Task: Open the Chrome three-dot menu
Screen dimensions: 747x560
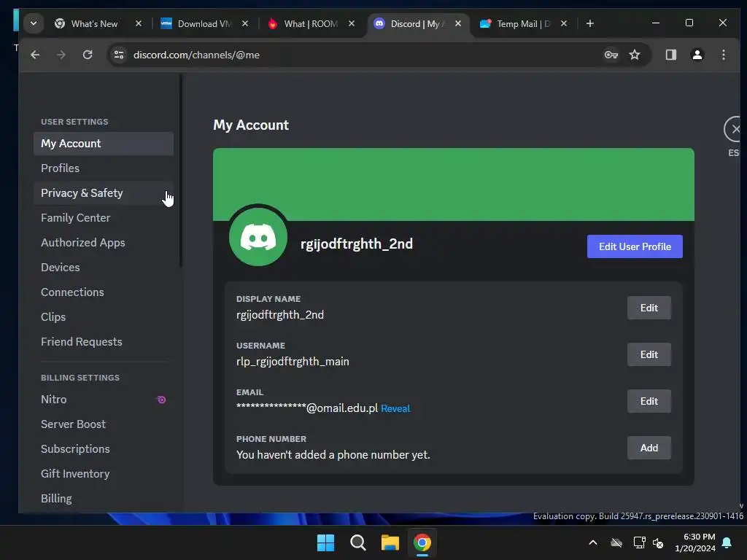Action: [x=723, y=55]
